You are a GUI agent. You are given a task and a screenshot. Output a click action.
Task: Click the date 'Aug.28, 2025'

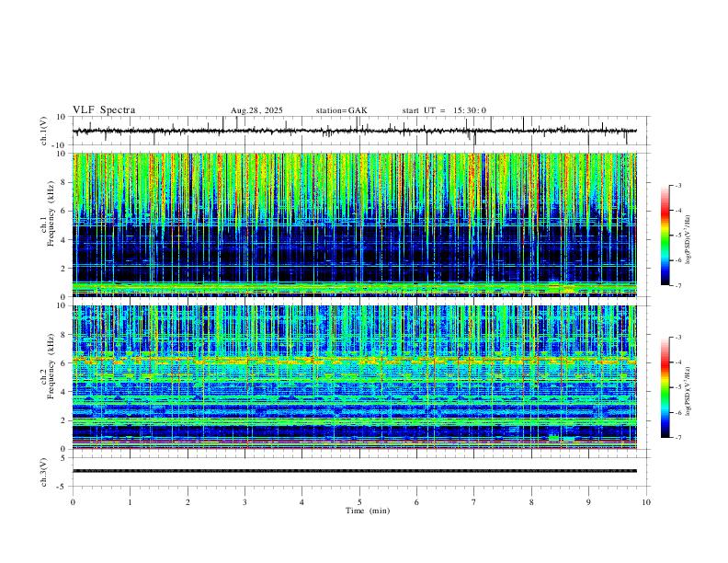256,110
